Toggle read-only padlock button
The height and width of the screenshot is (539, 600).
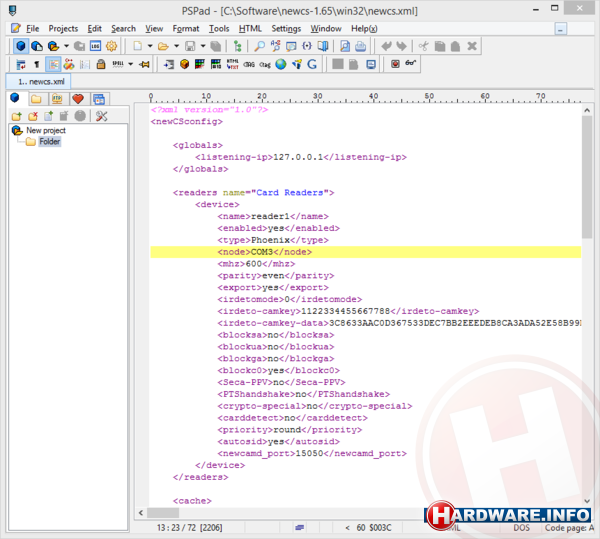(101, 64)
